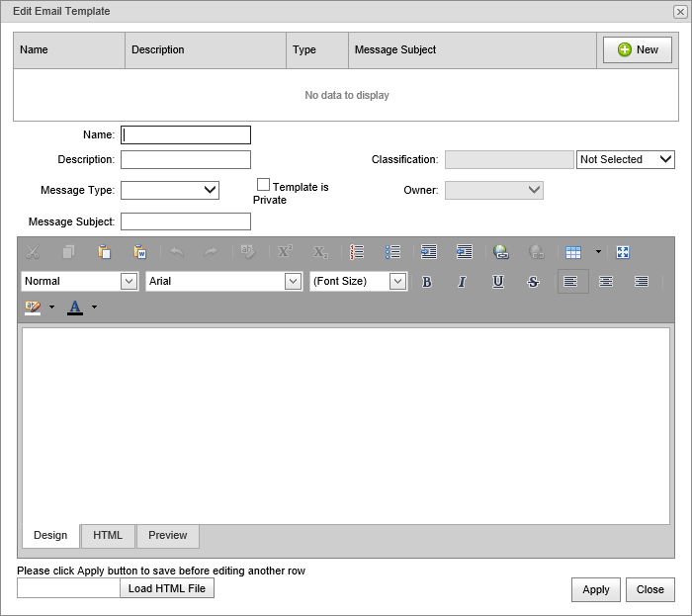Open the Font Size dropdown

397,281
